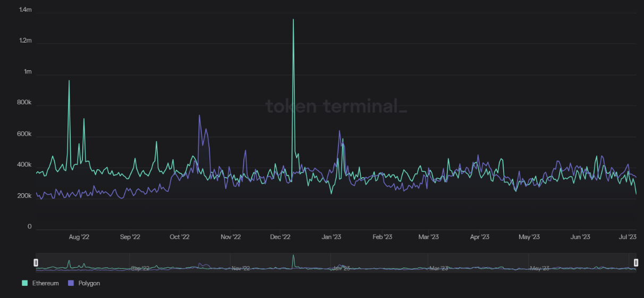Click the Polygon legend label text
Viewport: 644px width, 298px height.
click(x=89, y=284)
